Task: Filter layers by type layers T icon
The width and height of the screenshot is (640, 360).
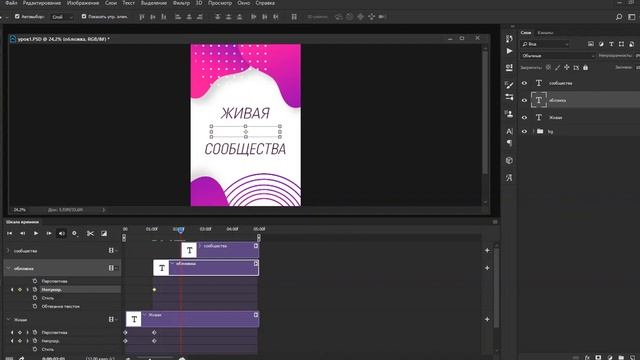Action: coord(611,44)
